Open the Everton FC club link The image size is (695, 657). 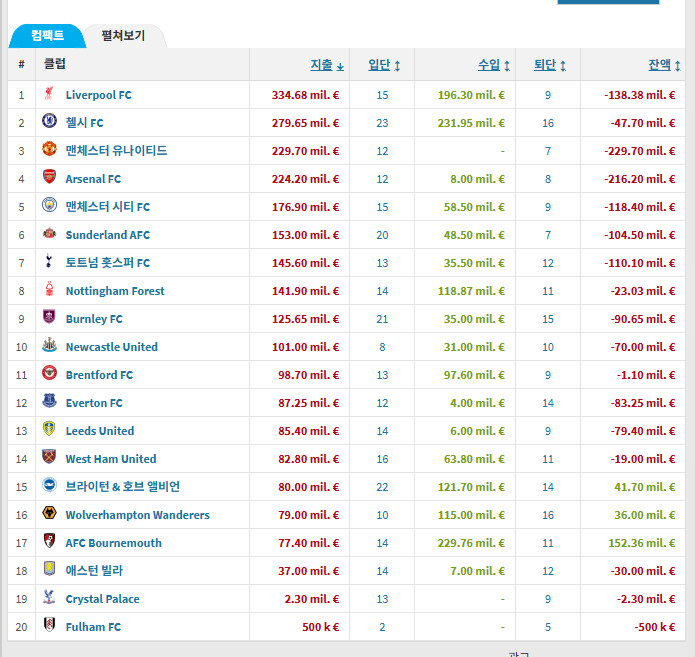point(94,403)
